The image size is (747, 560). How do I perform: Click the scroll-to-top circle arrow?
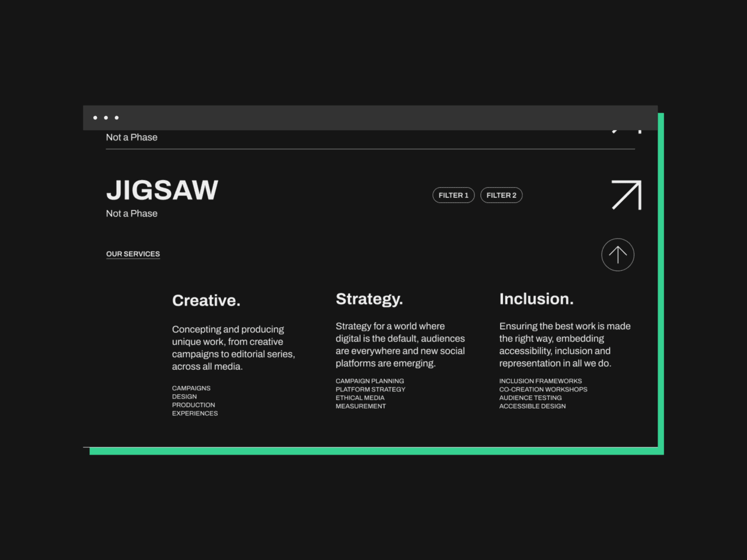pyautogui.click(x=617, y=255)
